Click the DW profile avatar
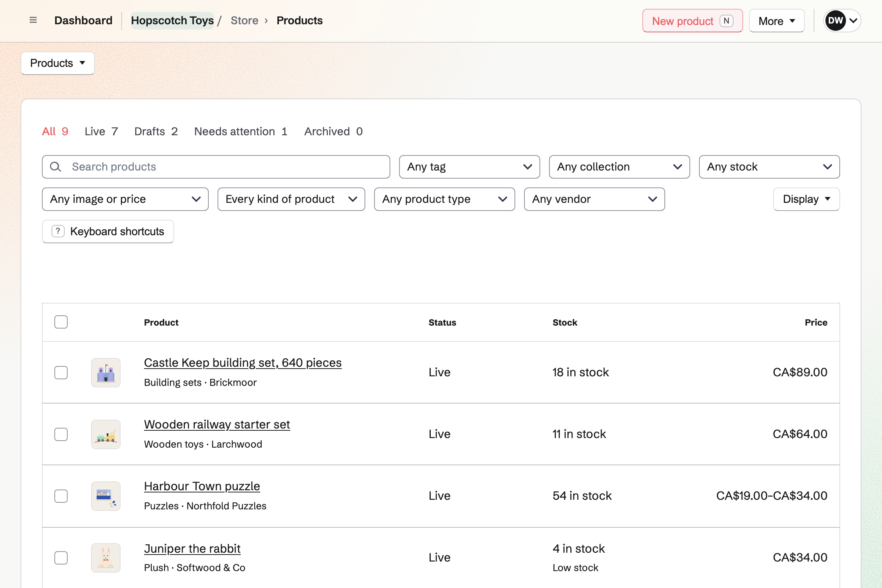Image resolution: width=882 pixels, height=588 pixels. coord(835,20)
